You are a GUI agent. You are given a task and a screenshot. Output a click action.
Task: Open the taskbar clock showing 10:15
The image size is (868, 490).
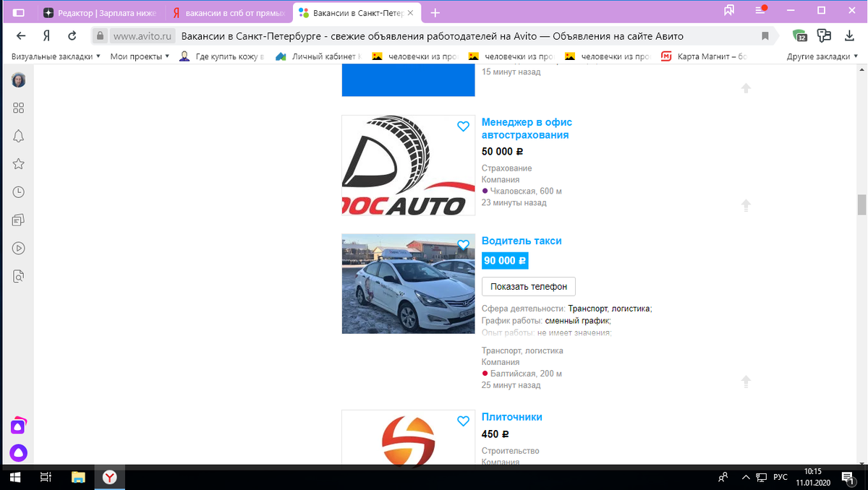click(x=813, y=477)
